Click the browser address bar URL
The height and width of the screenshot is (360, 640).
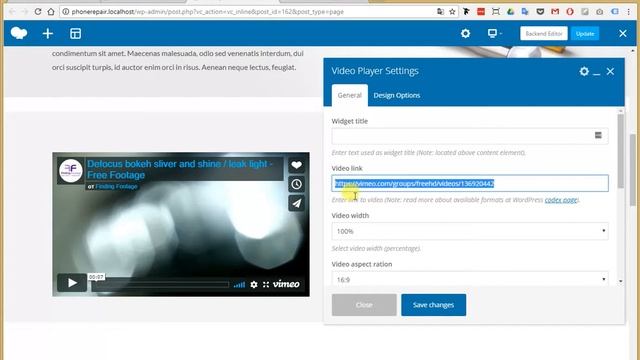pyautogui.click(x=208, y=12)
